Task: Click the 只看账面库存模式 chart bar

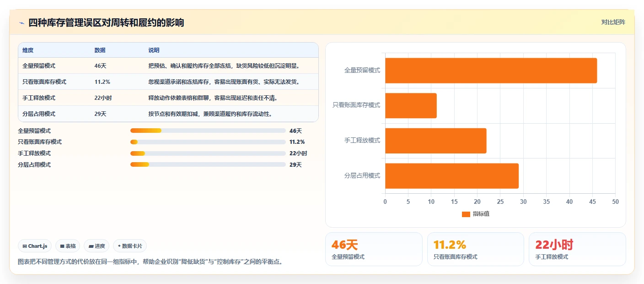Action: click(x=411, y=105)
